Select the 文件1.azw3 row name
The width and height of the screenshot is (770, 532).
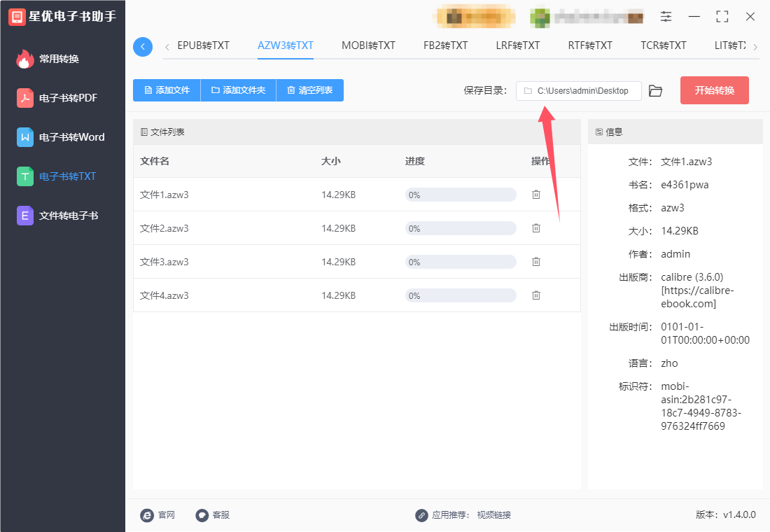pyautogui.click(x=164, y=195)
